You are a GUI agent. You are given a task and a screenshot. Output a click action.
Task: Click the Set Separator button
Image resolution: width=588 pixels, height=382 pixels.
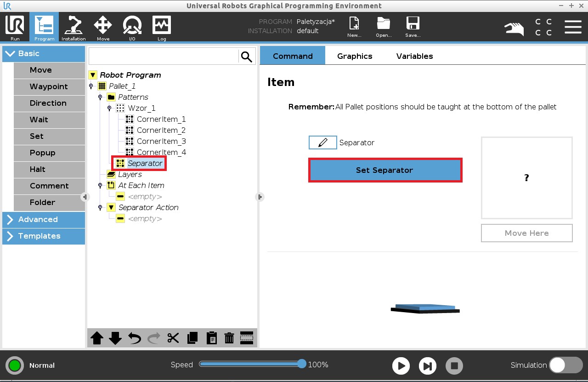pyautogui.click(x=385, y=170)
